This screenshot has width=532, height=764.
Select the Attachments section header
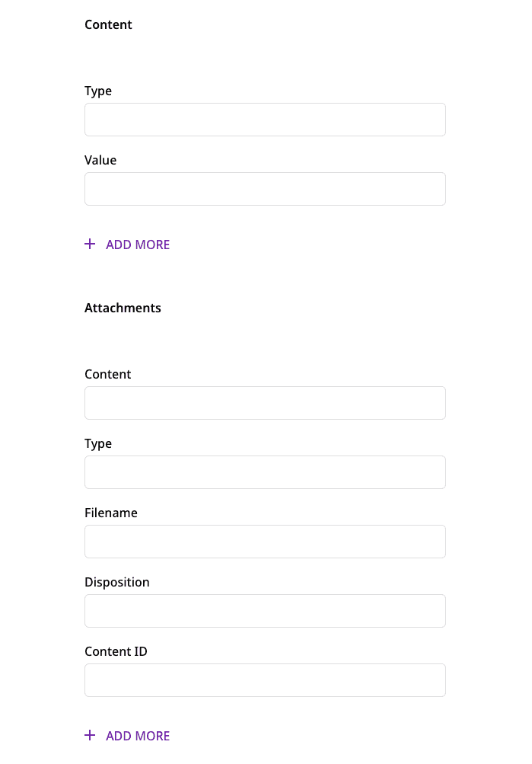pyautogui.click(x=123, y=308)
